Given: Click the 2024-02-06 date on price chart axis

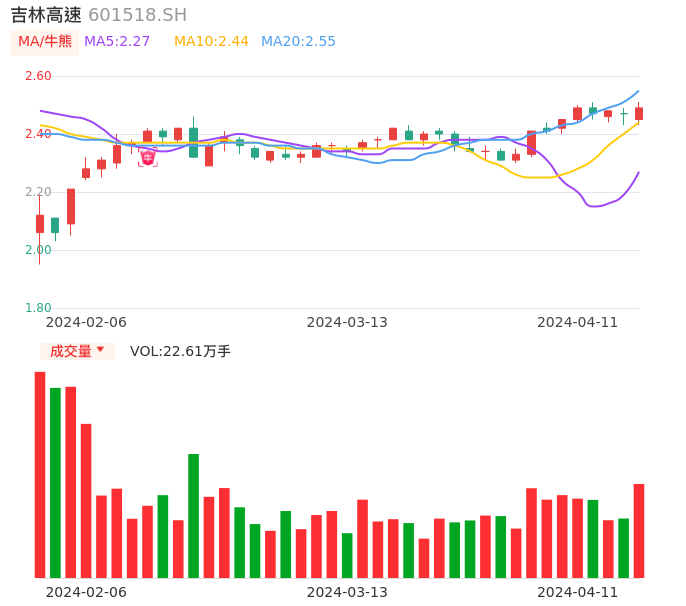Looking at the screenshot, I should click(x=86, y=322).
